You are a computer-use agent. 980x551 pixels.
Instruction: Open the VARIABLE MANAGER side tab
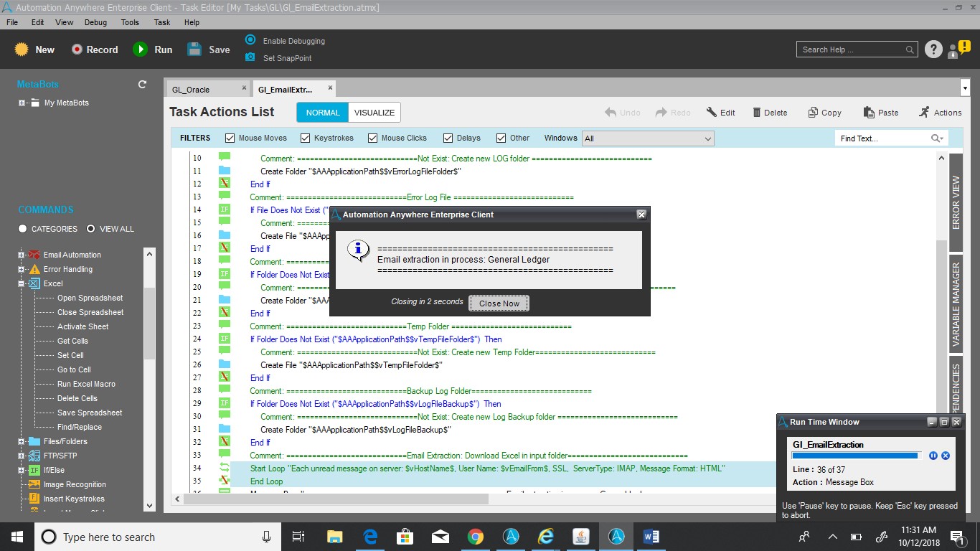(956, 304)
